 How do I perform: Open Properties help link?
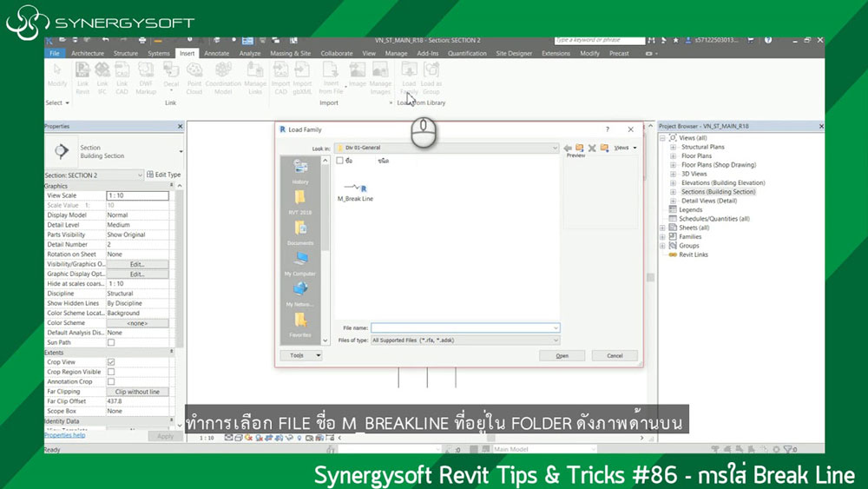65,435
